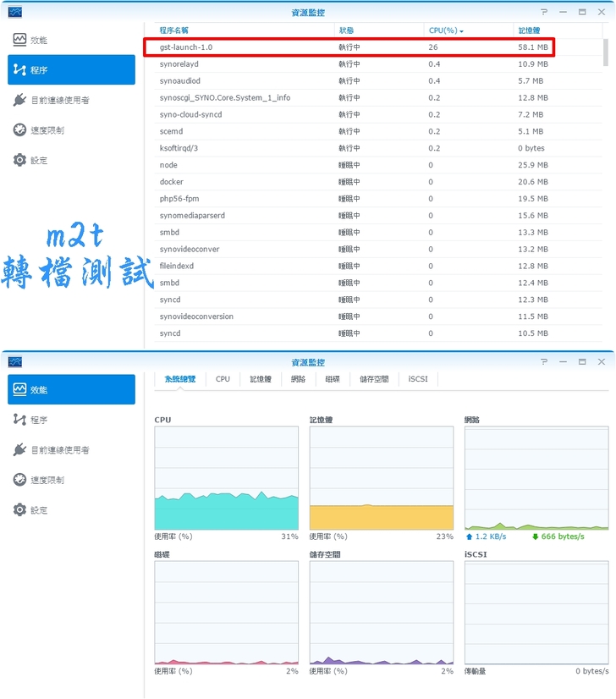Switch to the iSCSI tab
The image size is (616, 699).
418,379
